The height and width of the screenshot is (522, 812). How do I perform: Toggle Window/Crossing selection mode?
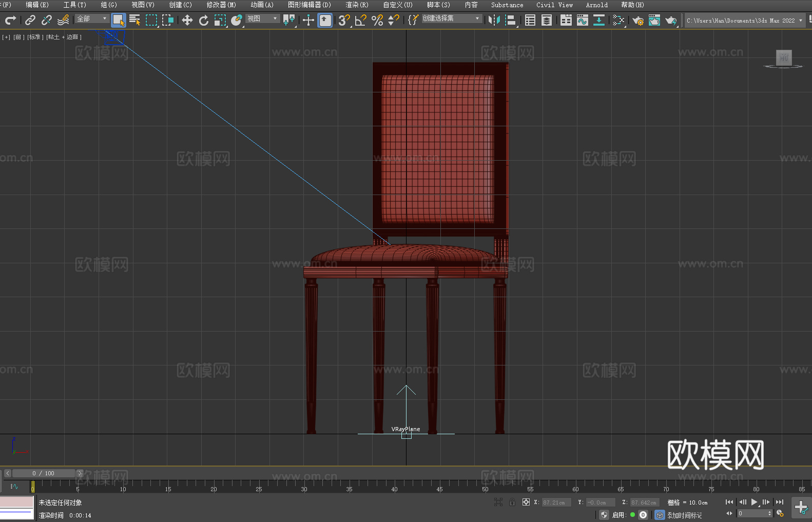point(168,20)
